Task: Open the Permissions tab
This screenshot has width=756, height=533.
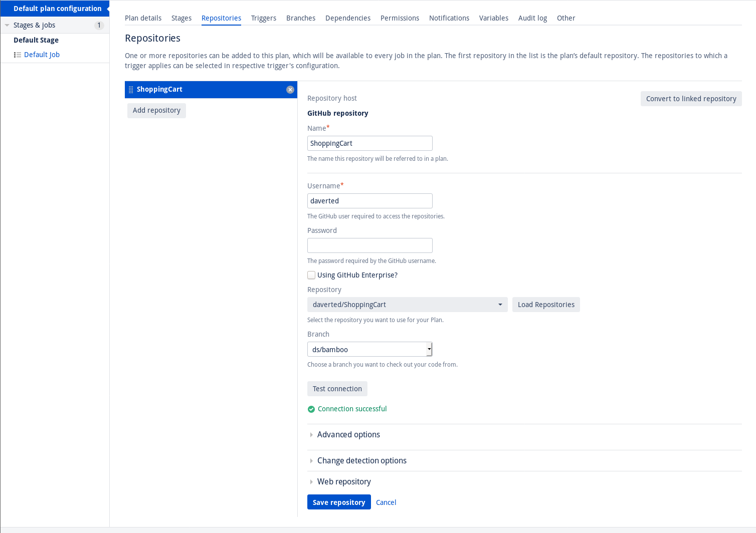Action: coord(400,18)
